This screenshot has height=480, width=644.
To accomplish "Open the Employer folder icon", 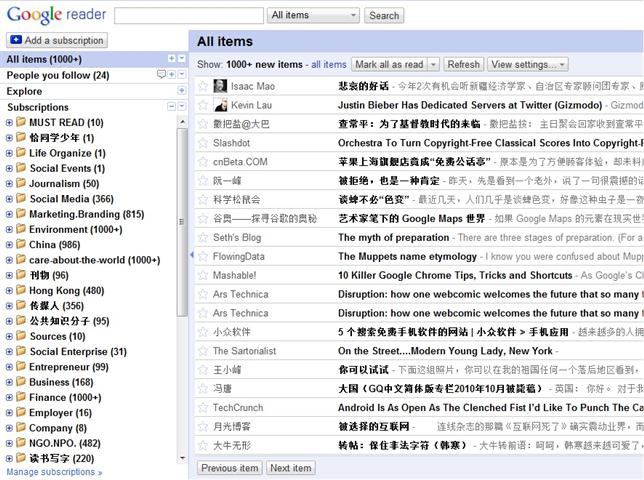I will (x=21, y=412).
